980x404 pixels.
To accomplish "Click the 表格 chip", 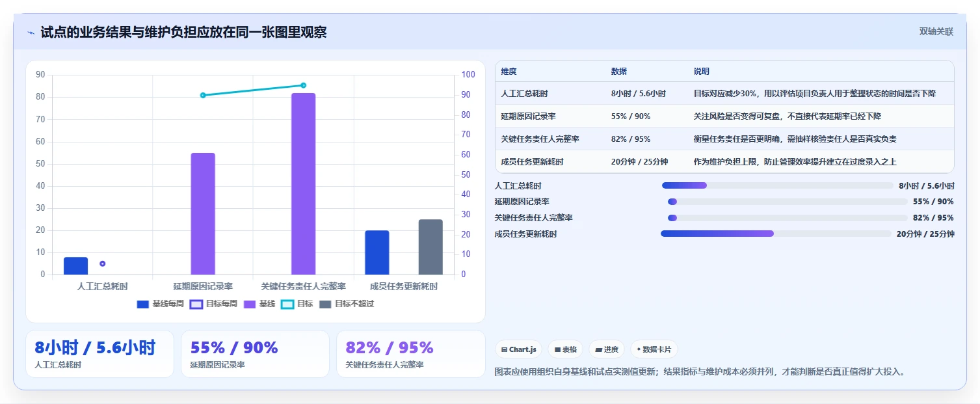I will coord(566,349).
